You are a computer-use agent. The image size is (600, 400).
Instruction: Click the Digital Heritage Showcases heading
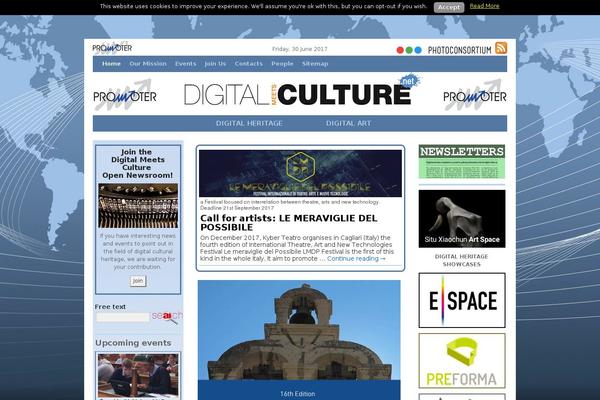(461, 260)
